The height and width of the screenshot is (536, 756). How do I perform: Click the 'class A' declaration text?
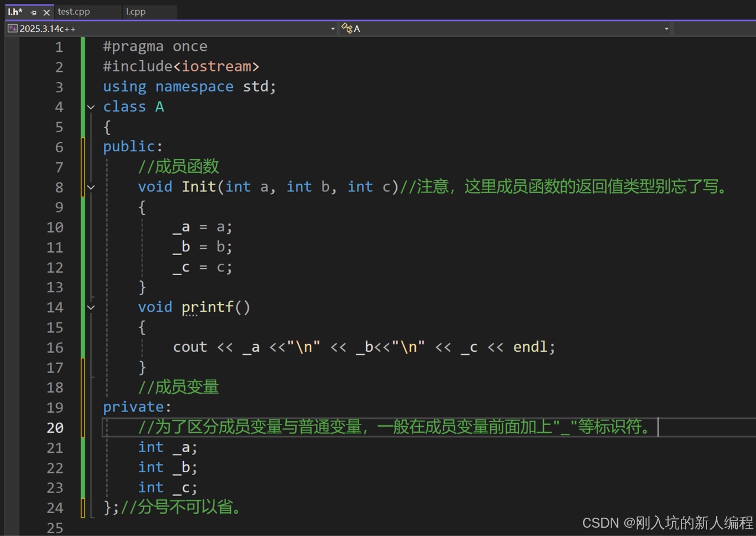[x=133, y=107]
